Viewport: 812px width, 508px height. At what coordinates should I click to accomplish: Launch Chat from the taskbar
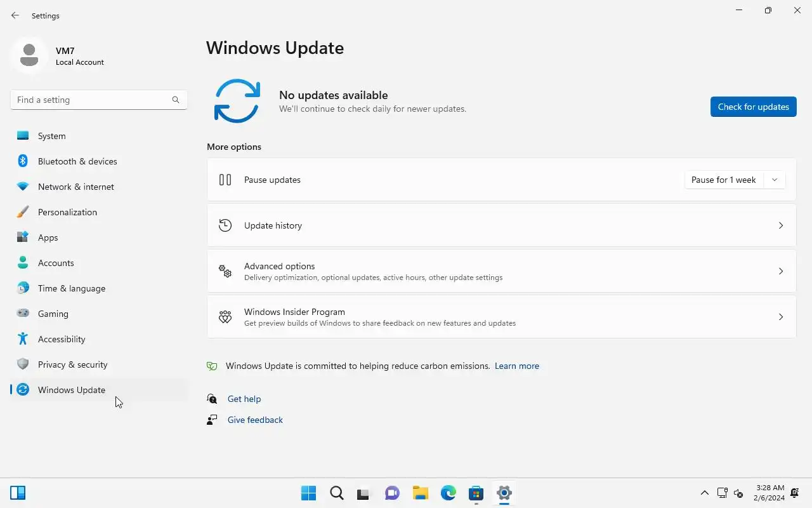pyautogui.click(x=392, y=493)
